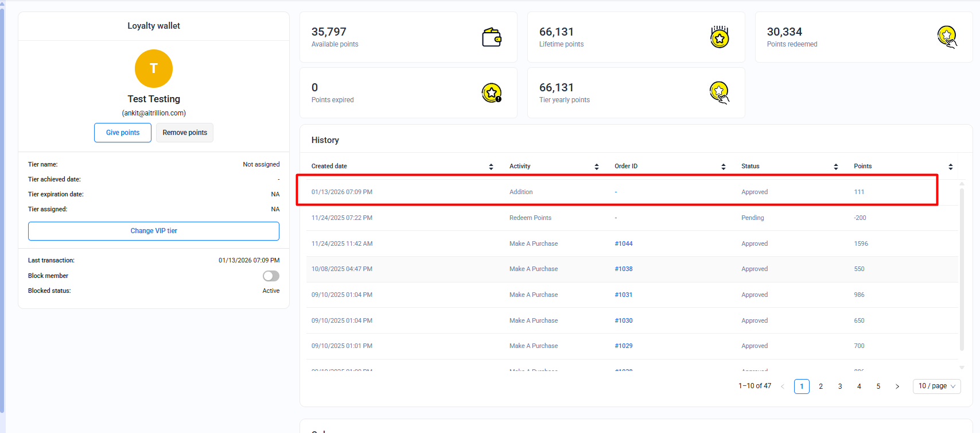
Task: Click the Give points button
Action: point(123,133)
